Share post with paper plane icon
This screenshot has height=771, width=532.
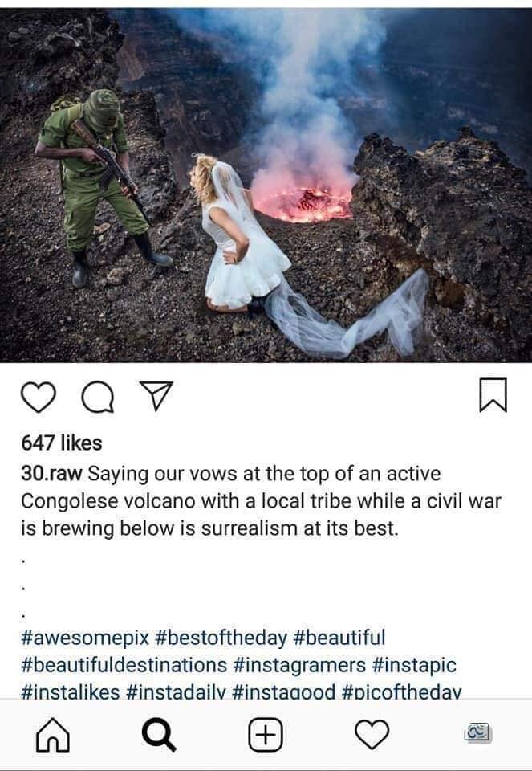(156, 395)
